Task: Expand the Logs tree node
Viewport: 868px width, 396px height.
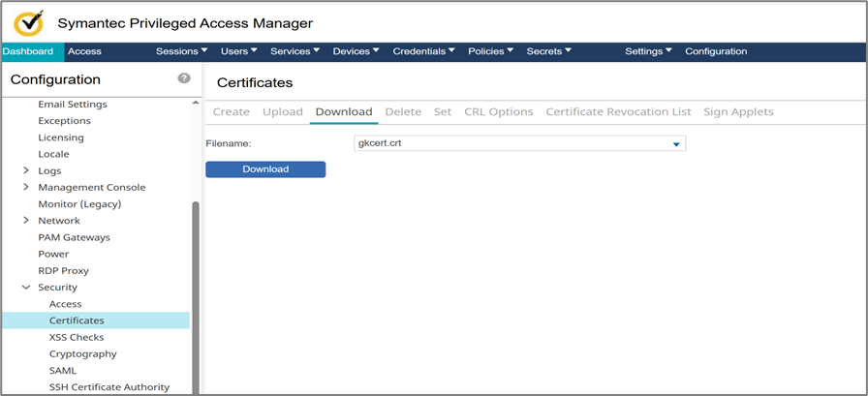Action: click(x=26, y=170)
